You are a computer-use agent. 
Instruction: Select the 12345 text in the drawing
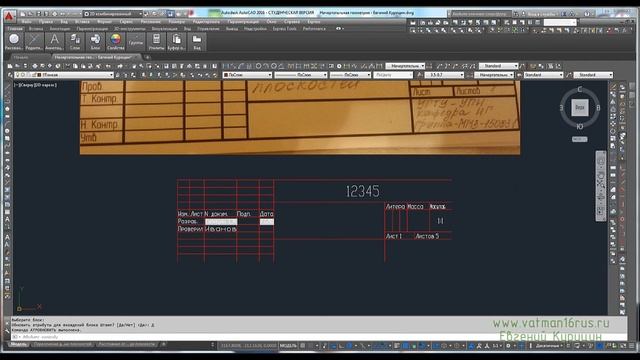click(362, 191)
